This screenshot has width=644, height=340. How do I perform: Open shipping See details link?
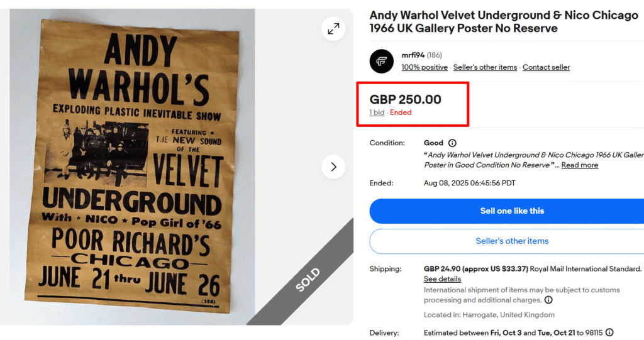pyautogui.click(x=442, y=279)
